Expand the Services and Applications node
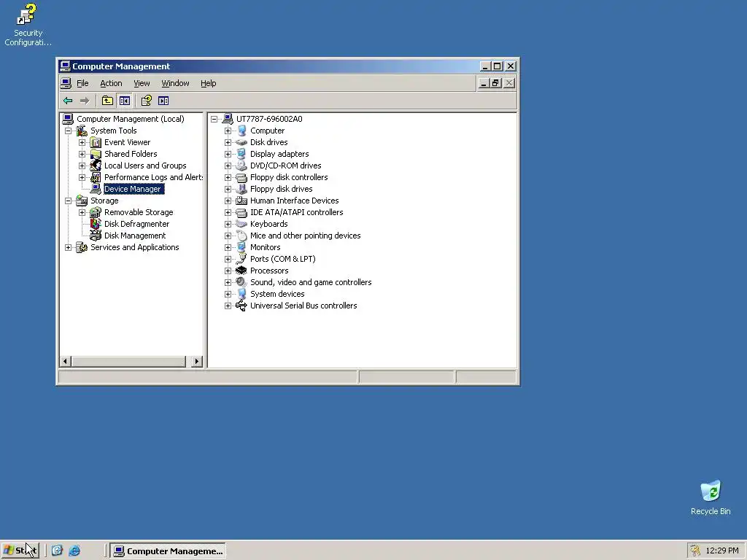The width and height of the screenshot is (747, 560). pos(68,247)
